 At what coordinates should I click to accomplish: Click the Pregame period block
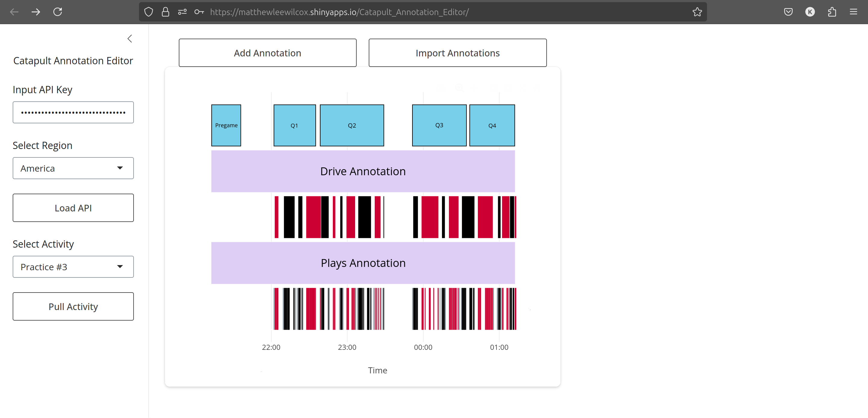click(x=226, y=125)
